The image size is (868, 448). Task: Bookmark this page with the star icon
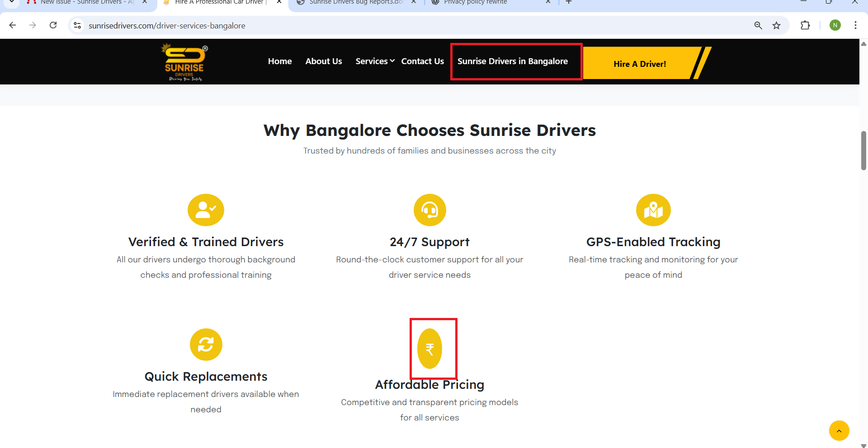coord(776,26)
